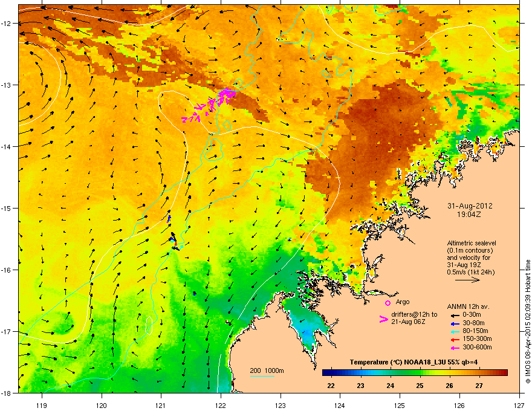This screenshot has width=532, height=411.
Task: Click the dark red end of temperature colorbar
Action: pyautogui.click(x=505, y=373)
